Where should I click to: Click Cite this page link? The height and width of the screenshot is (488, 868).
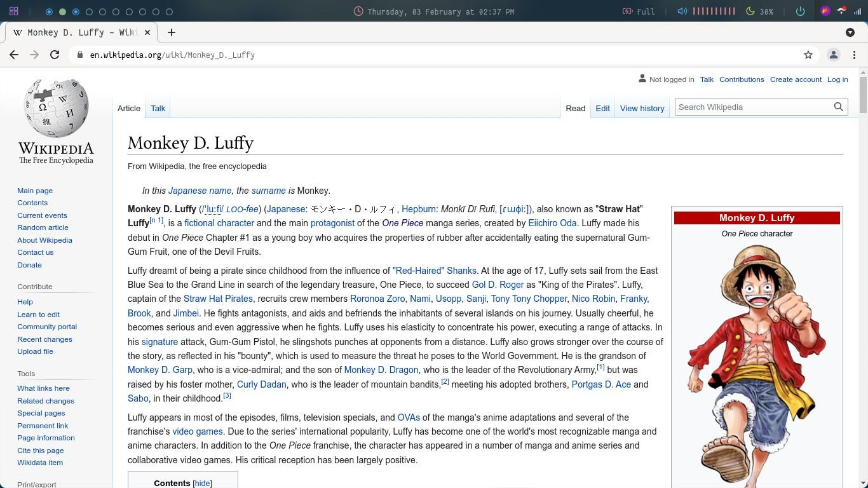coord(40,451)
